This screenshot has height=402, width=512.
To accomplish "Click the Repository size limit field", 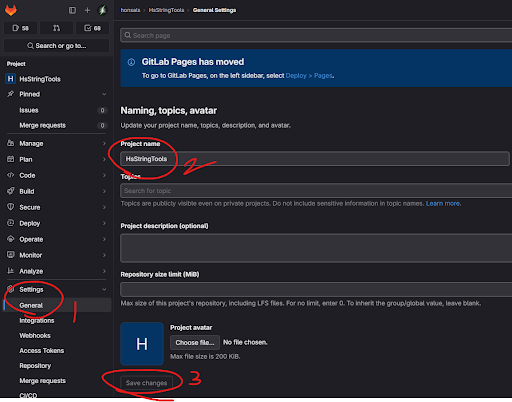I will click(x=316, y=289).
